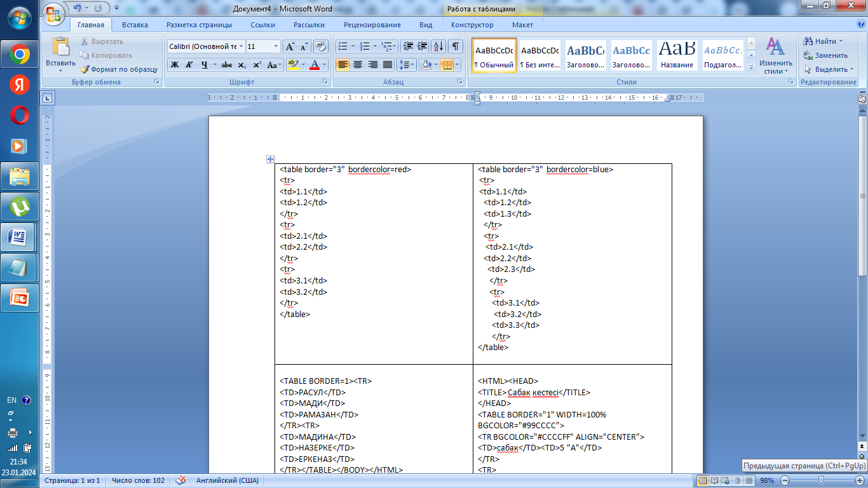The width and height of the screenshot is (868, 488).
Task: Click the zoom slider handle in status bar
Action: (x=822, y=480)
